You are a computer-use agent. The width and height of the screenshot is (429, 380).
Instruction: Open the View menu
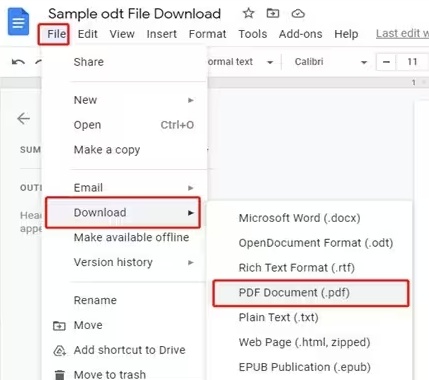pos(122,34)
